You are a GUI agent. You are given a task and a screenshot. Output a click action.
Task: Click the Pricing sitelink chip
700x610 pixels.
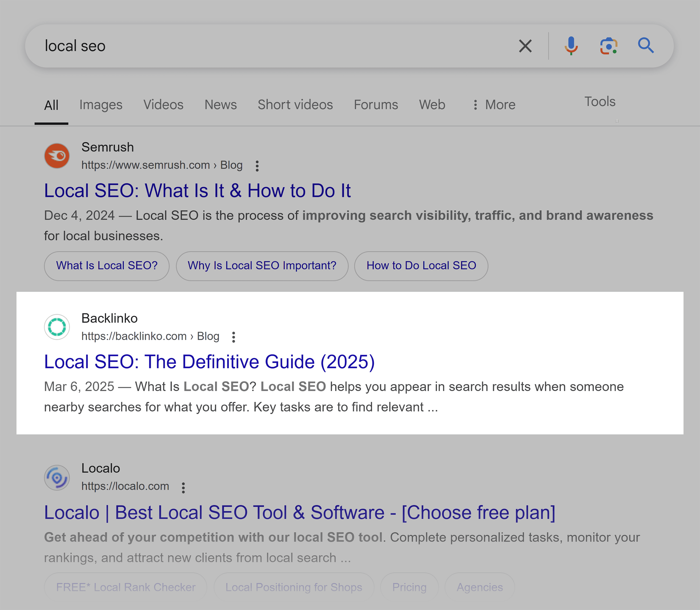(x=409, y=587)
